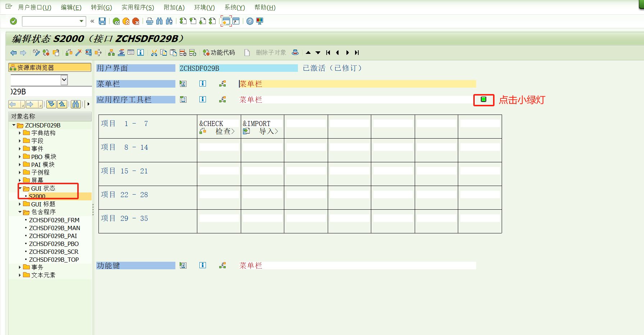This screenshot has width=644, height=335.
Task: Open the 编辑(E) menu
Action: [x=71, y=8]
